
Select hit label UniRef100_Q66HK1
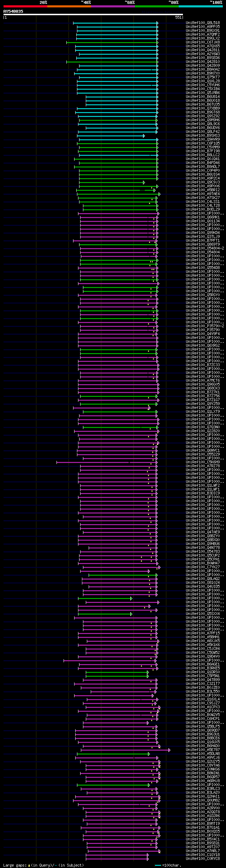click(x=203, y=217)
